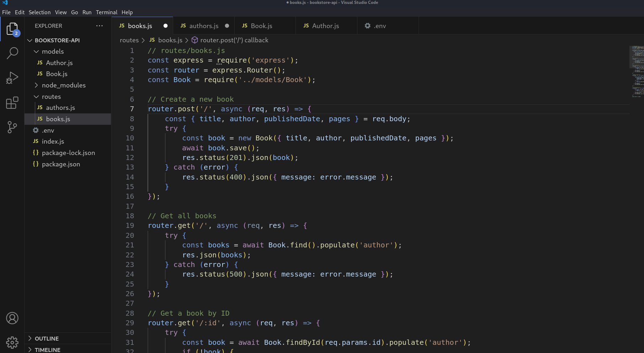
Task: Collapse the routes folder
Action: [36, 97]
